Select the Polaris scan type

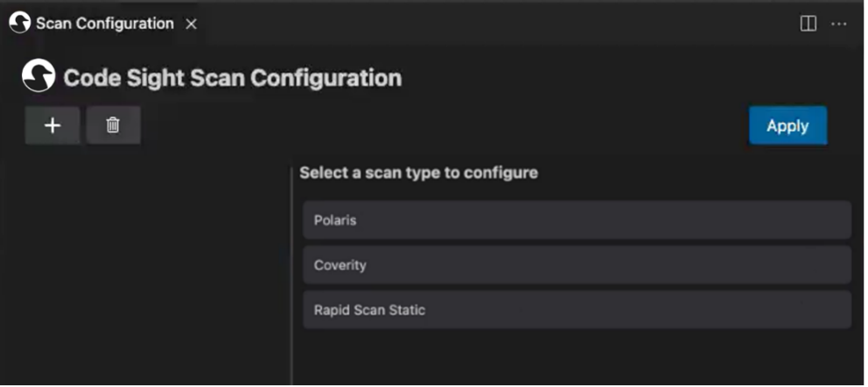click(x=576, y=220)
